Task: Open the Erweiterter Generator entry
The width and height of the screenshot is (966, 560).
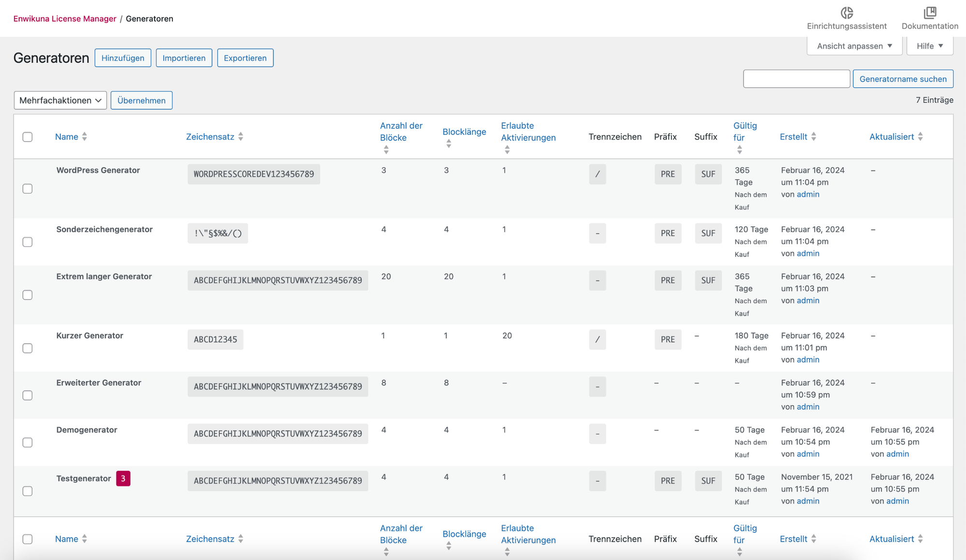Action: pos(99,383)
